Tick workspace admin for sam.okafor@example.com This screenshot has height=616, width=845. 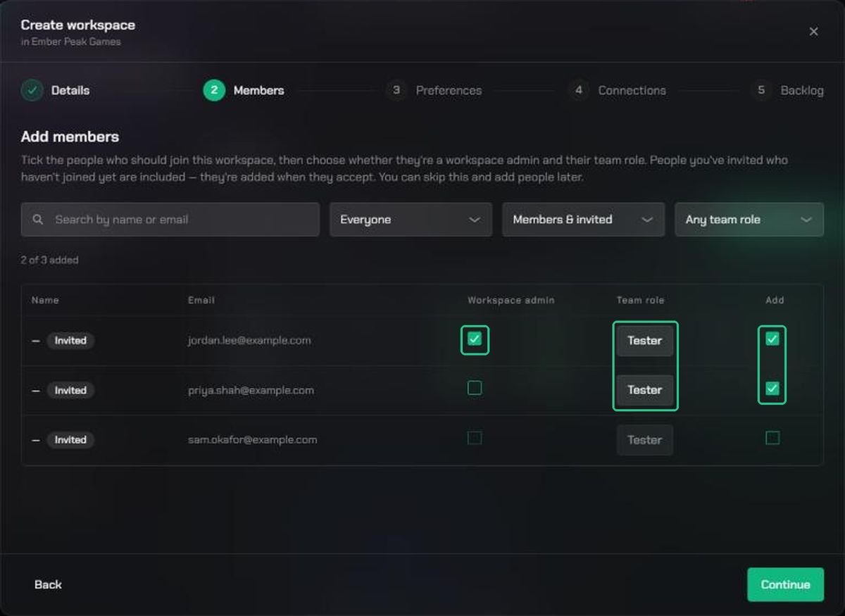475,438
